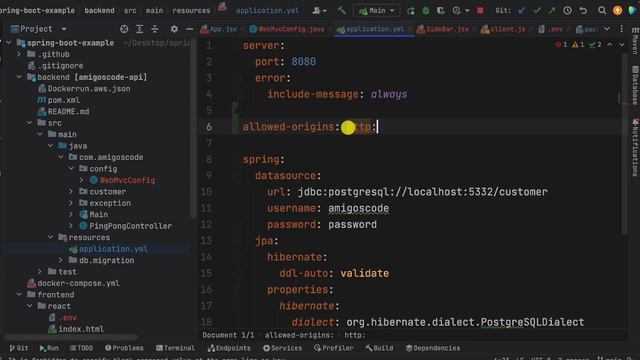Viewport: 640px width, 360px height.
Task: Open the Git tool window button
Action: pos(19,348)
